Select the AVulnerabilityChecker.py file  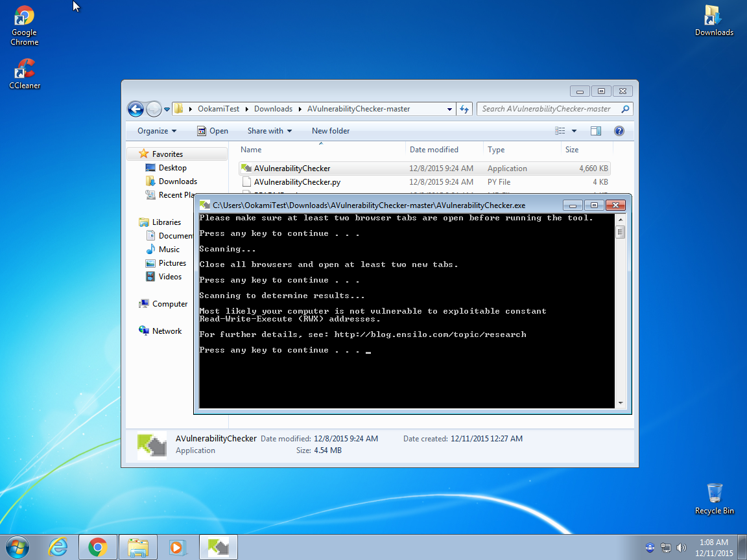click(x=424, y=182)
